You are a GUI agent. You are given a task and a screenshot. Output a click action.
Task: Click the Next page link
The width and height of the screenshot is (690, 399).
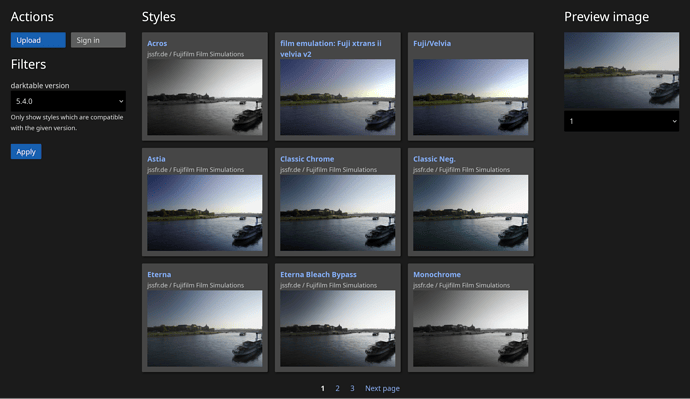pyautogui.click(x=382, y=388)
